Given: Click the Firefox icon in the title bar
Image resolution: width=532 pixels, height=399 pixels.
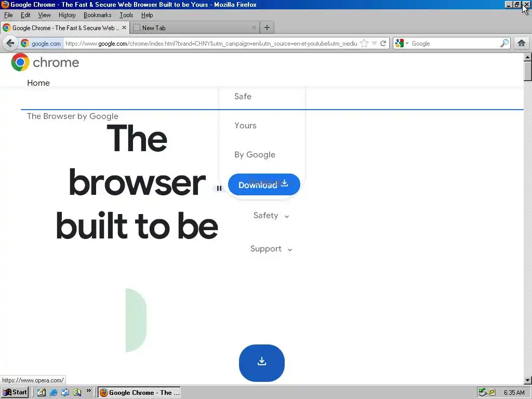Looking at the screenshot, I should (5, 4).
